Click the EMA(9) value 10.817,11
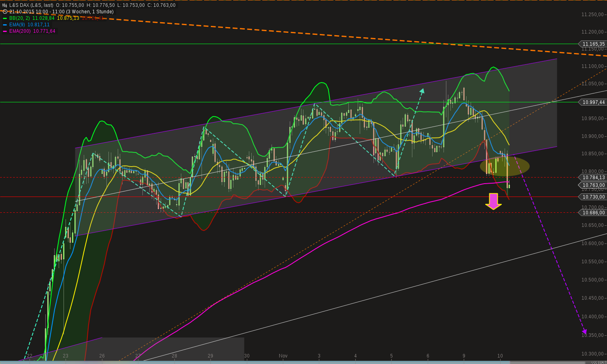 tap(38, 25)
